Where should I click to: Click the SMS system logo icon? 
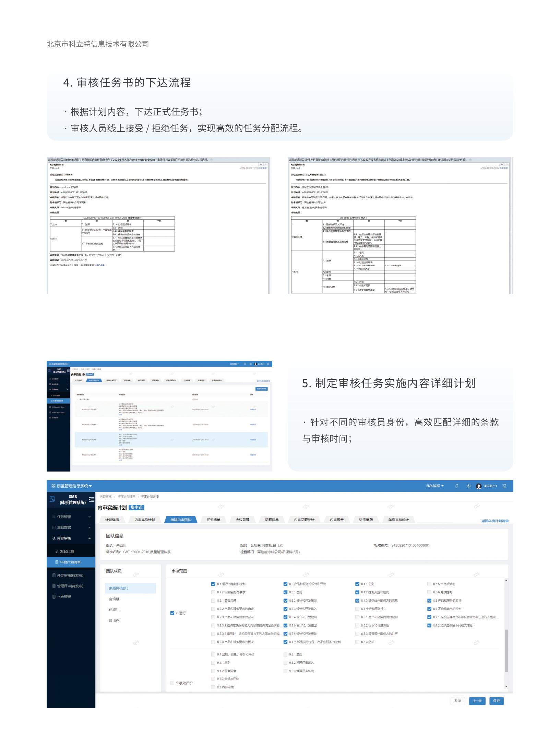52,500
